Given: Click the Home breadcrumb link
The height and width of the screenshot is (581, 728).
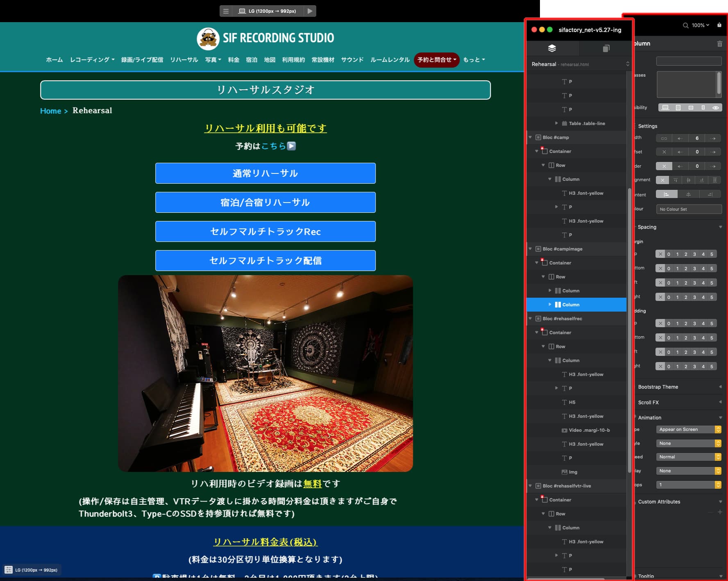Looking at the screenshot, I should (50, 111).
